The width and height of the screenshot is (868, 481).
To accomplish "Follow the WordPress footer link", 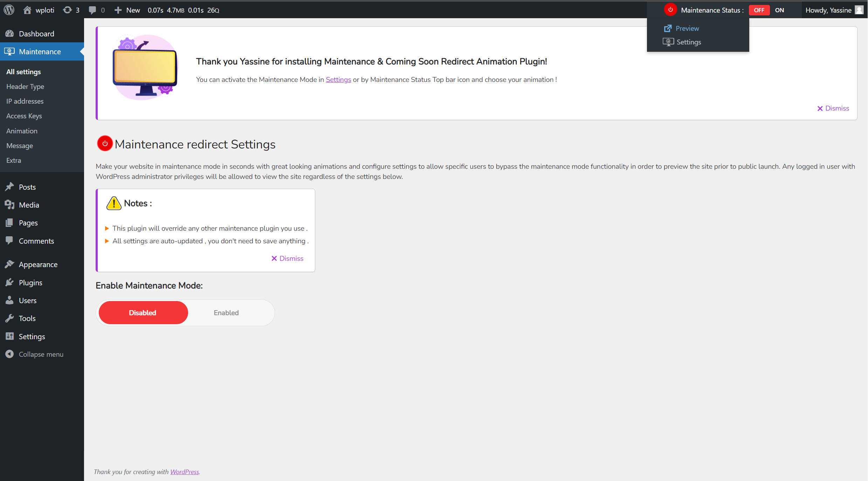I will pos(185,472).
